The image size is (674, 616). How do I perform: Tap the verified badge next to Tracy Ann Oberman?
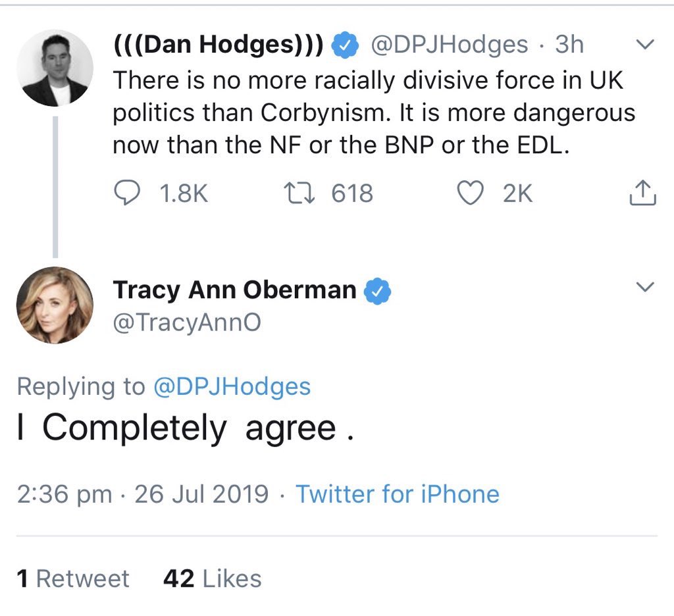pyautogui.click(x=377, y=291)
